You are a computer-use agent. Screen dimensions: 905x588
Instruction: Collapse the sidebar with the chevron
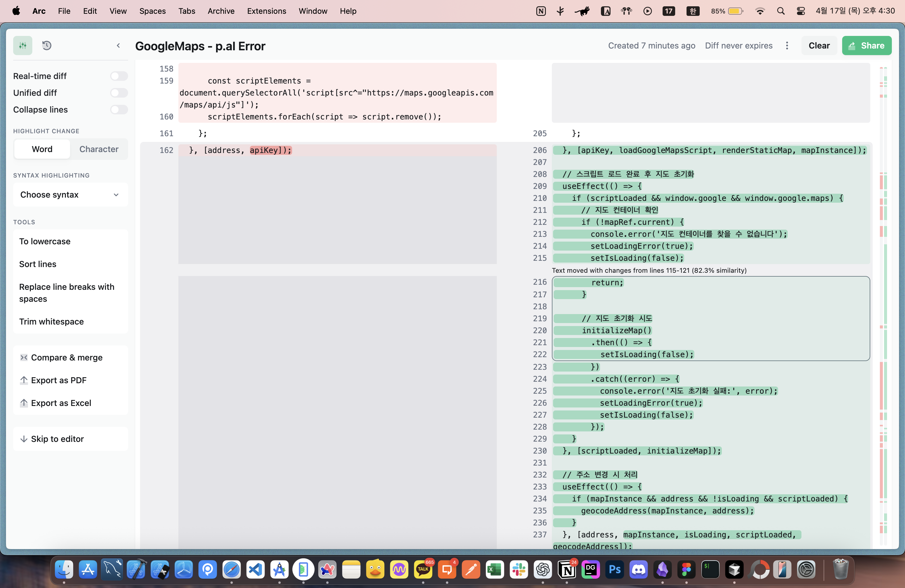118,46
